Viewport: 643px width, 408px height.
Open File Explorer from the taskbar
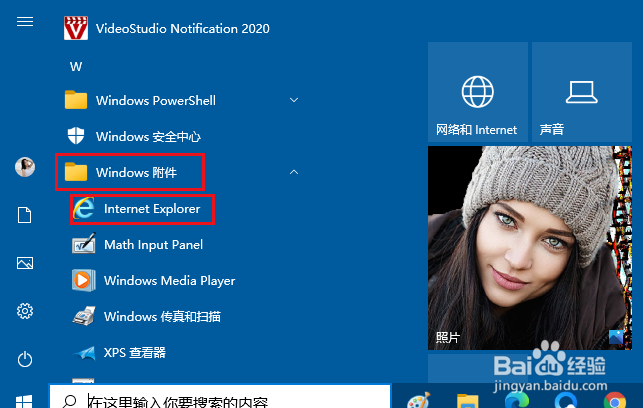[x=467, y=401]
